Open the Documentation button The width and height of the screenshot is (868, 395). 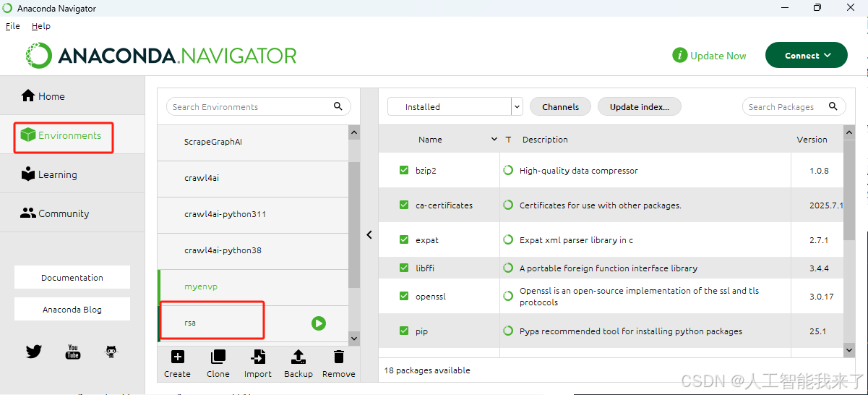72,278
